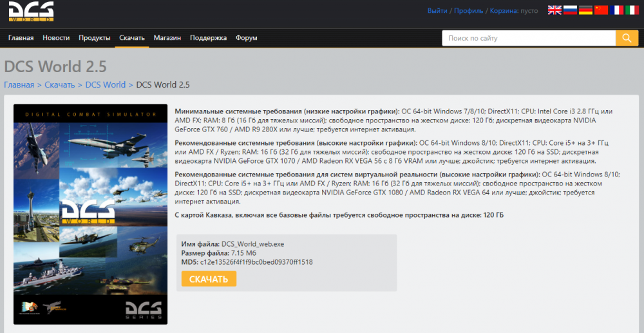This screenshot has width=644, height=333.
Task: Switch to Italian via the Italy flag
Action: point(632,10)
